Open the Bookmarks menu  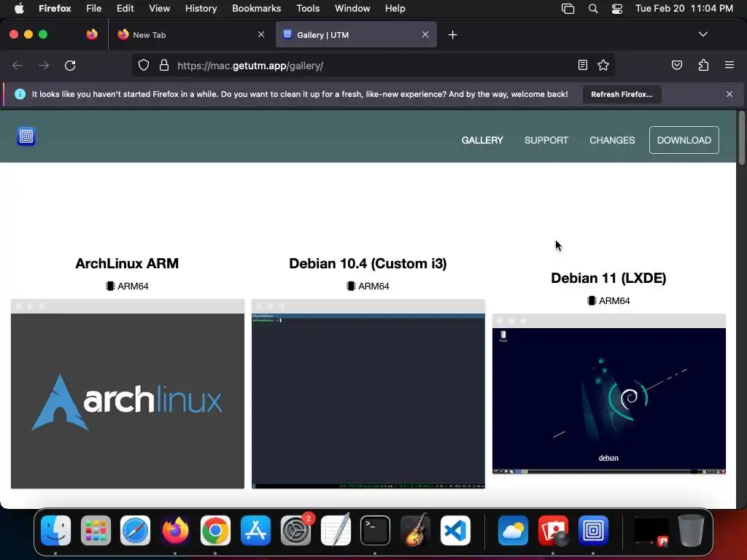click(256, 8)
